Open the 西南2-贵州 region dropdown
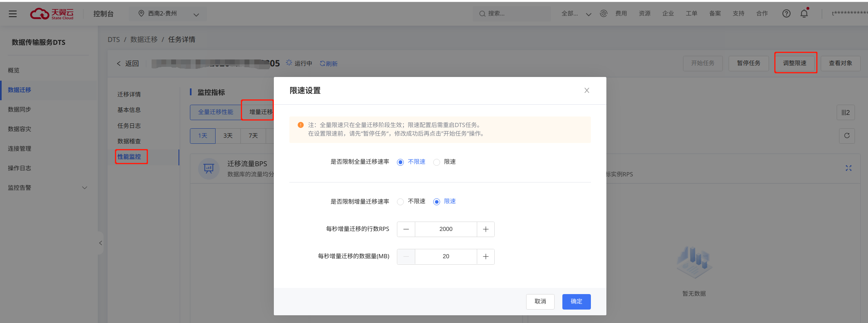Image resolution: width=868 pixels, height=323 pixels. pyautogui.click(x=168, y=14)
